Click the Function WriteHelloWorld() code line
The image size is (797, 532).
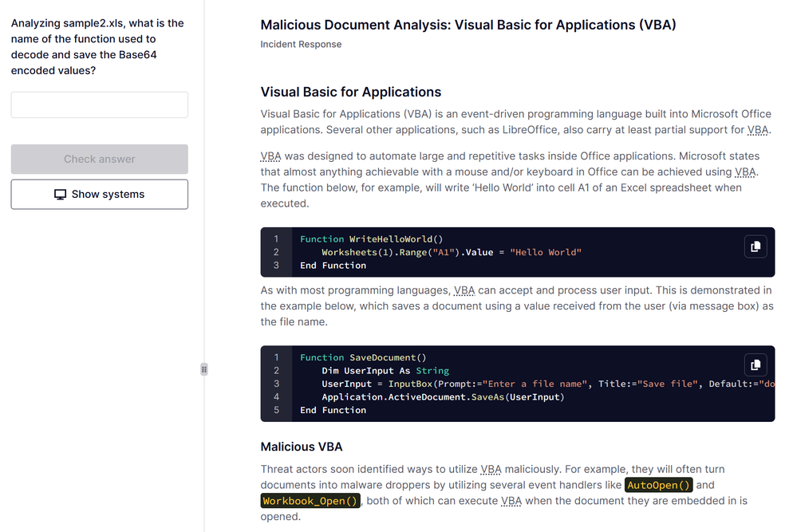371,238
